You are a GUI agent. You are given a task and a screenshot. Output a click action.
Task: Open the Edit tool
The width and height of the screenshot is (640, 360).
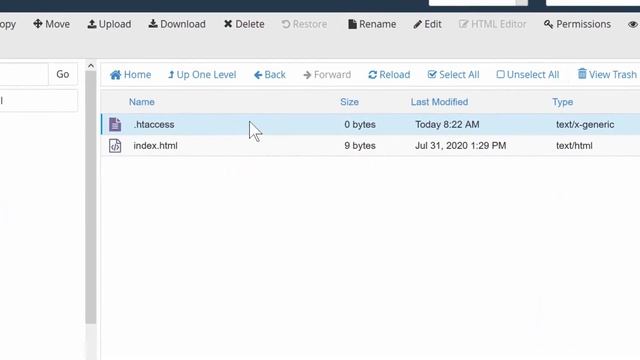[x=427, y=24]
